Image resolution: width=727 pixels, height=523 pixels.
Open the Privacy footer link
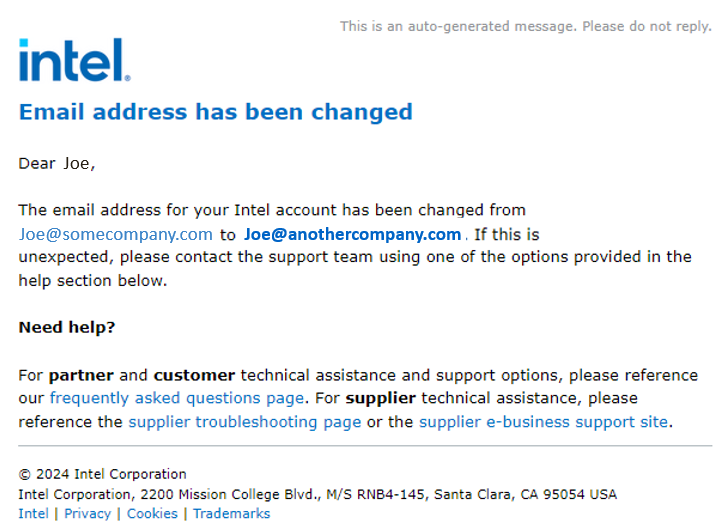point(87,514)
